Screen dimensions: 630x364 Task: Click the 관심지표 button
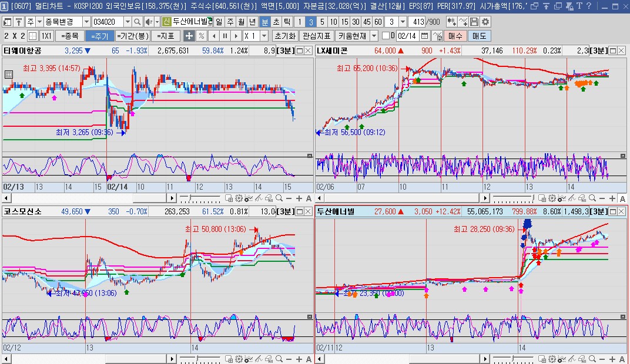click(x=317, y=36)
